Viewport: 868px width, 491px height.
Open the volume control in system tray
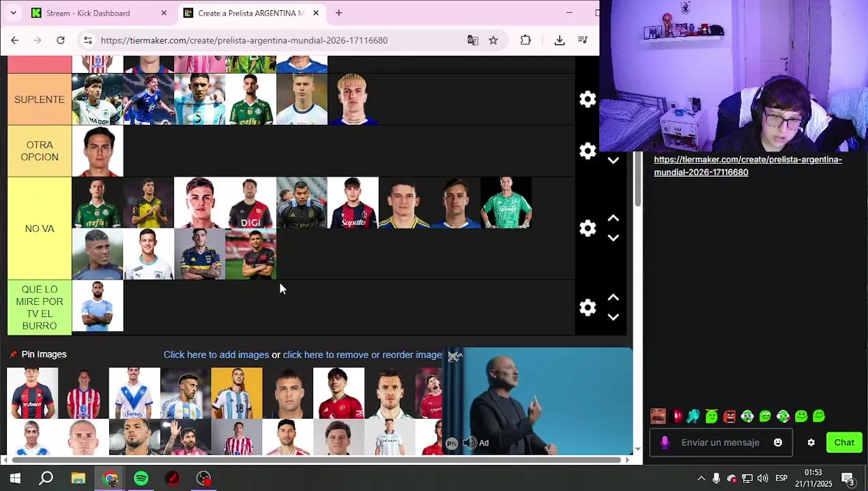(763, 479)
